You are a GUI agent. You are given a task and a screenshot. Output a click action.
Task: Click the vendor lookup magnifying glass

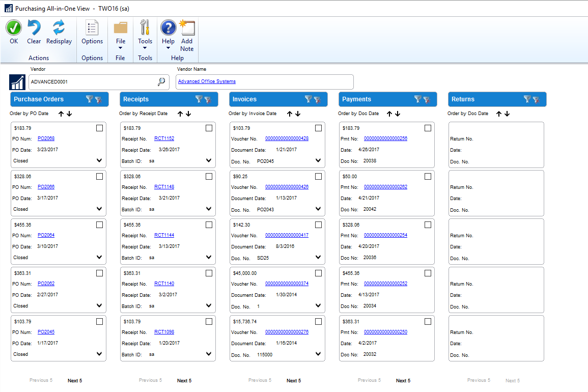click(x=161, y=81)
